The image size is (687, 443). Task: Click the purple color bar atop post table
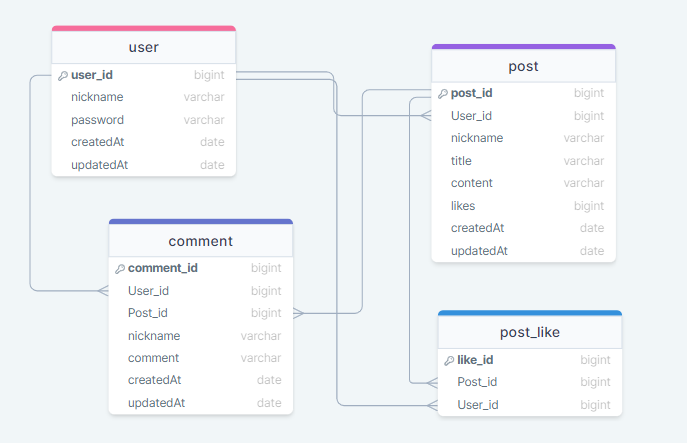pos(524,46)
